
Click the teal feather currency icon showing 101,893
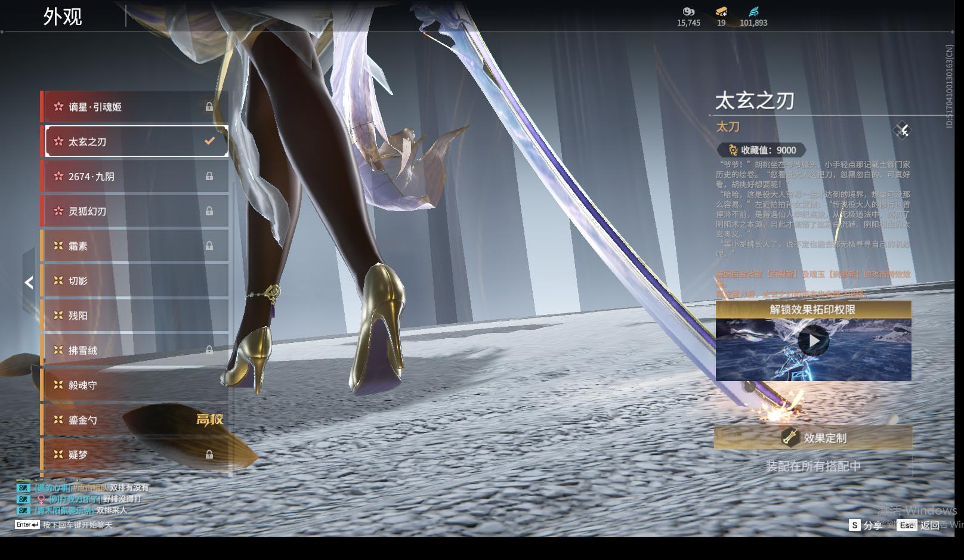point(753,11)
